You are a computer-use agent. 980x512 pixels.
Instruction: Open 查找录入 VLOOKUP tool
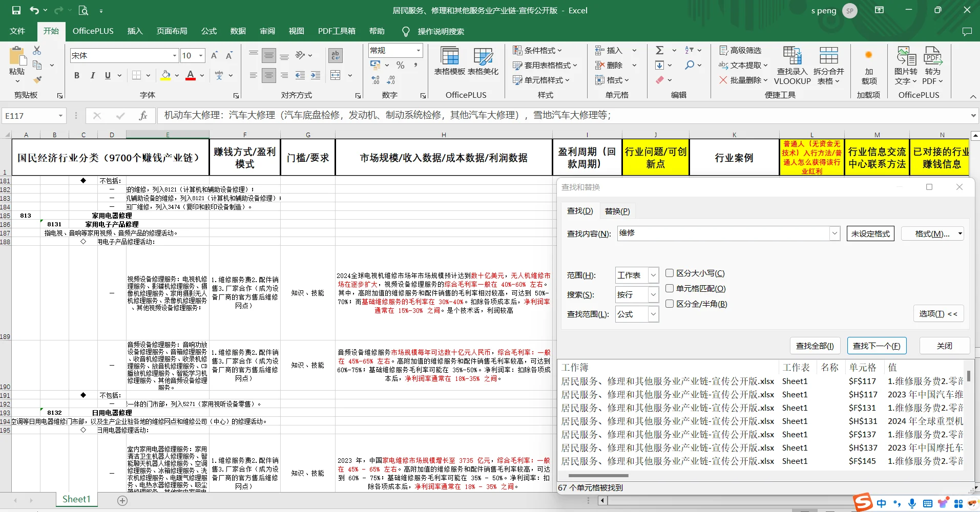791,64
